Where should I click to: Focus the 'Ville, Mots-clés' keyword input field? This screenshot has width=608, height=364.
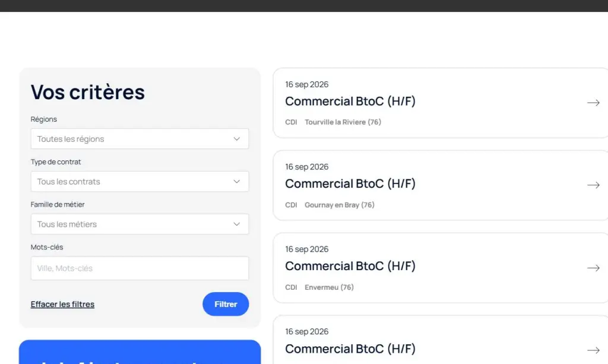point(140,268)
